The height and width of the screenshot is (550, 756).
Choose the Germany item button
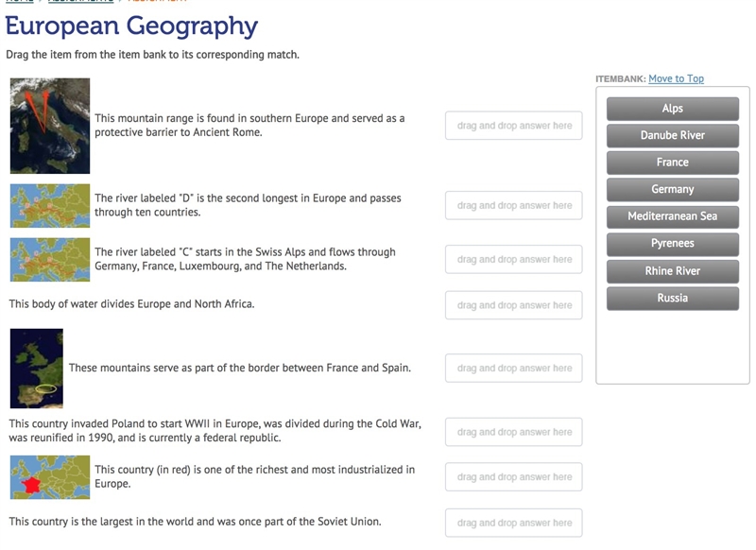point(673,189)
